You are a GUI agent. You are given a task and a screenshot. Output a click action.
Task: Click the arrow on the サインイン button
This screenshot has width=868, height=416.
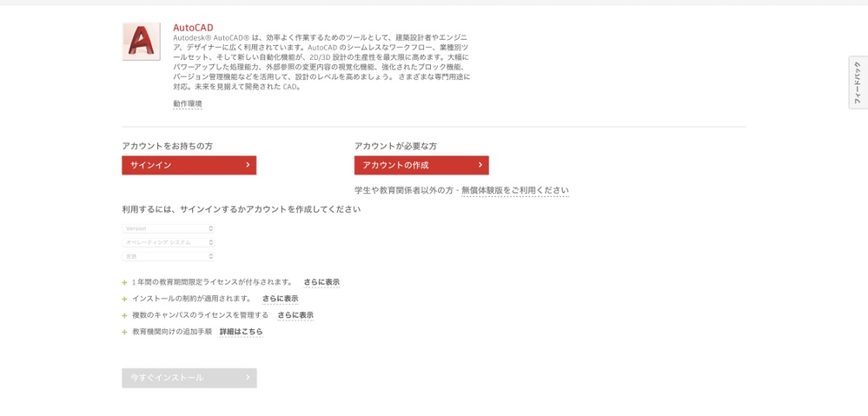click(248, 165)
